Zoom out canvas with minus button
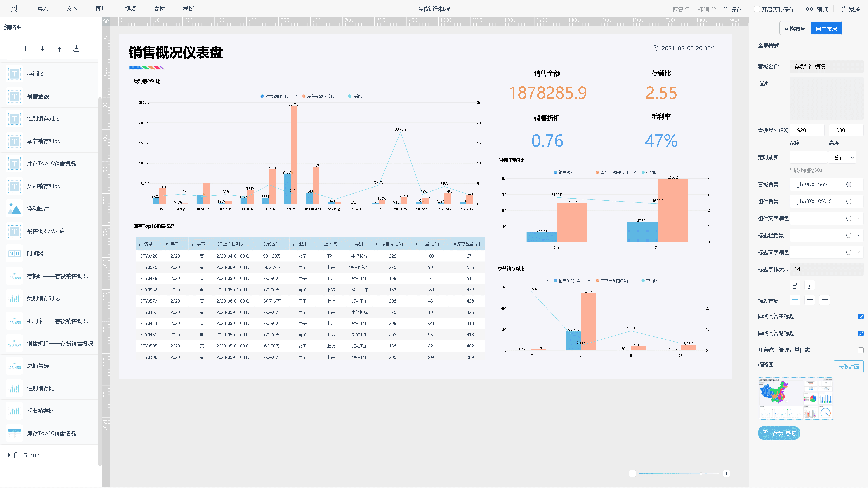The height and width of the screenshot is (488, 868). pyautogui.click(x=632, y=474)
